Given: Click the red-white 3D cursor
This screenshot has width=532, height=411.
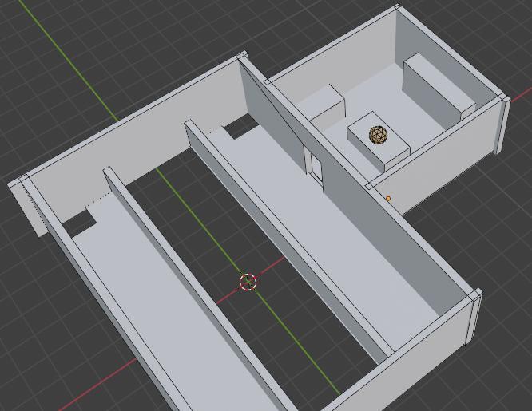Looking at the screenshot, I should [248, 282].
